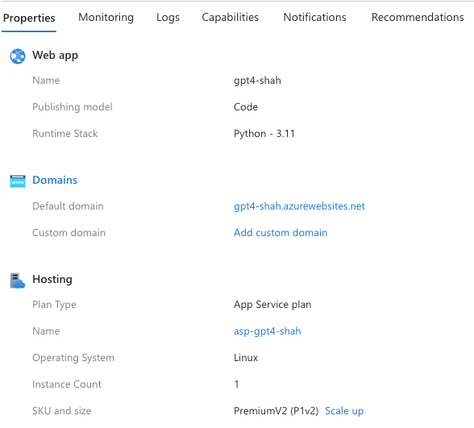Open the asp-gpt4-shah plan link

pyautogui.click(x=267, y=331)
